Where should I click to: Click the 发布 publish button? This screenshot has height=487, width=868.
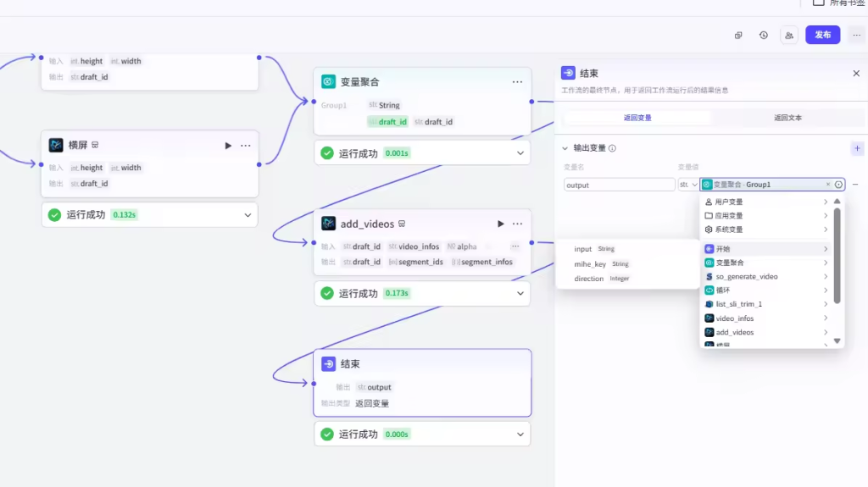[822, 35]
